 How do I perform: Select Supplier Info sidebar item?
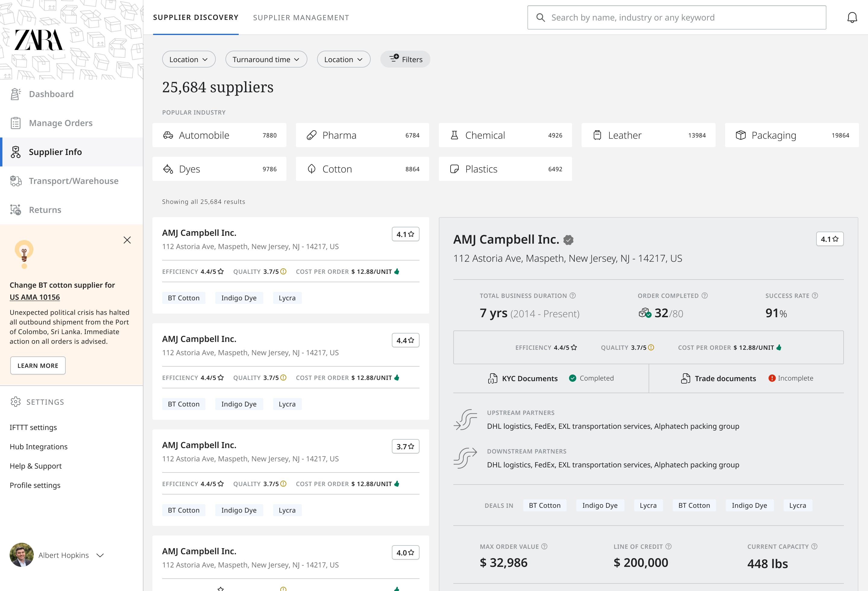(x=71, y=152)
